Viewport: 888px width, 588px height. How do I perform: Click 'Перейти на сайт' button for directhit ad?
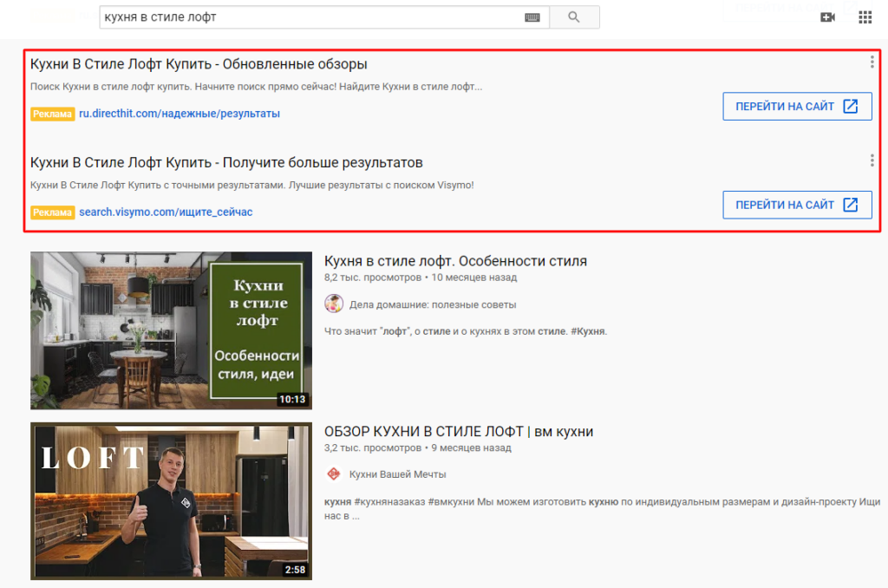797,107
